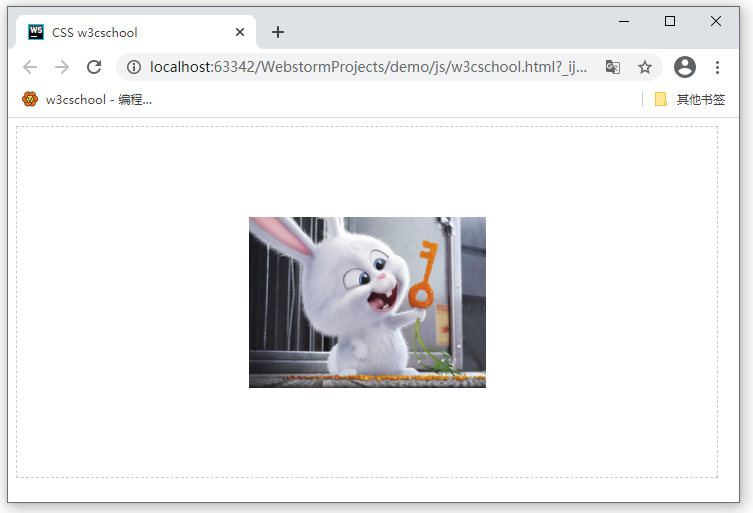
Task: Bookmark this page with the star
Action: click(645, 67)
